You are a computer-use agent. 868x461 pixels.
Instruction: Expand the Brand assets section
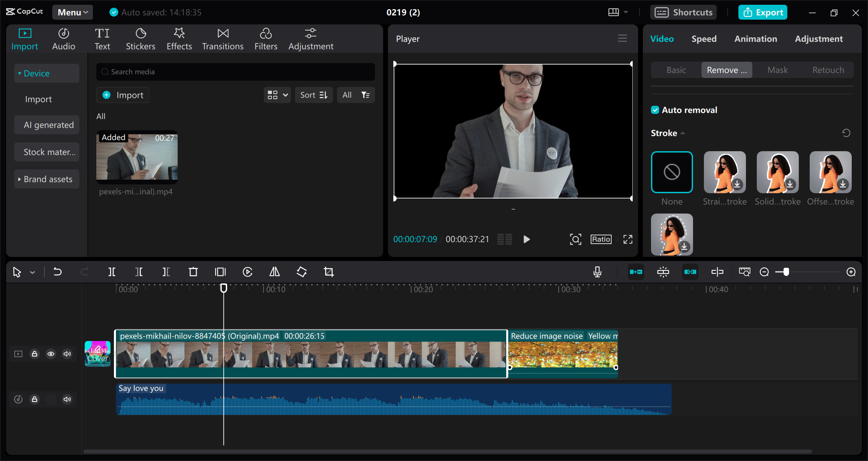point(46,179)
